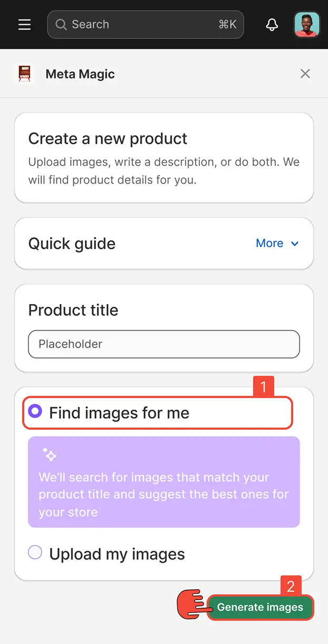
Task: Focus the Product title input field
Action: [x=164, y=344]
